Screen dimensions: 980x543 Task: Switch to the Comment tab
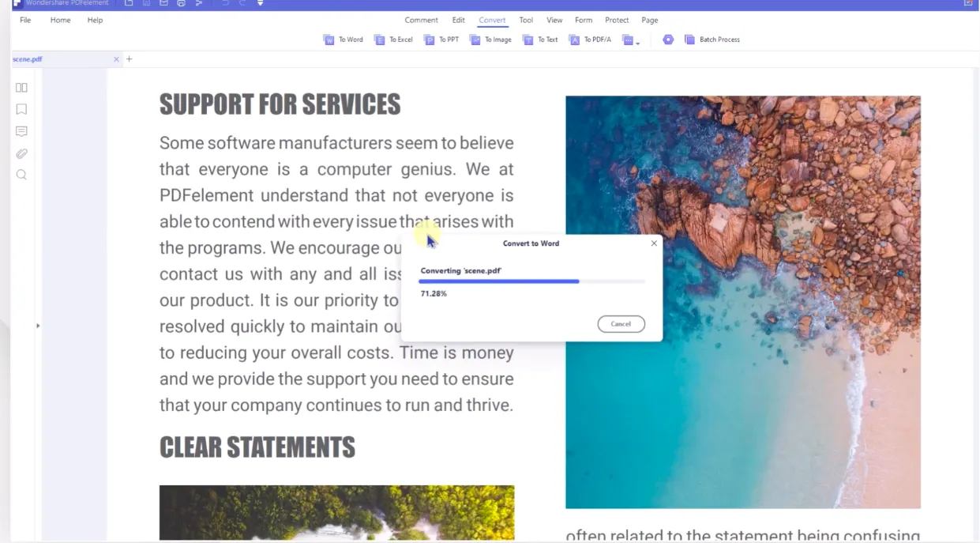click(x=421, y=20)
